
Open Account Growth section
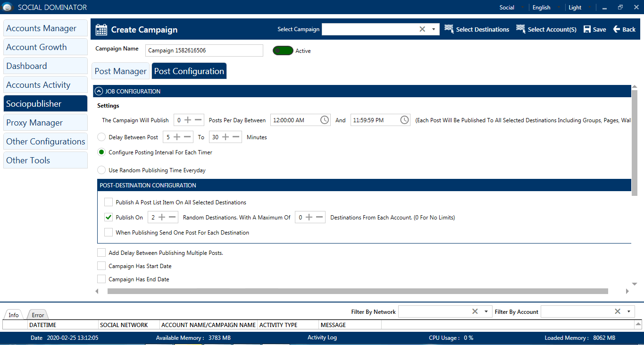45,47
